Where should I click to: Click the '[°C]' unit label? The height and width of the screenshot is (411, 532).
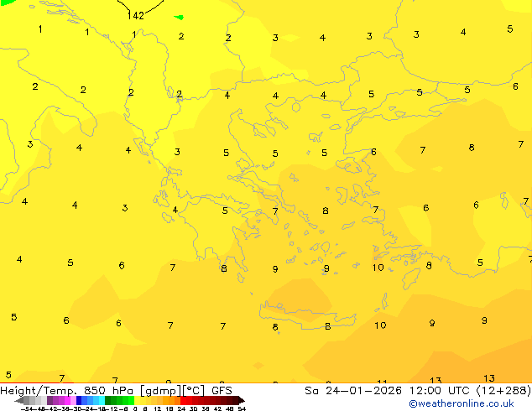pyautogui.click(x=194, y=391)
